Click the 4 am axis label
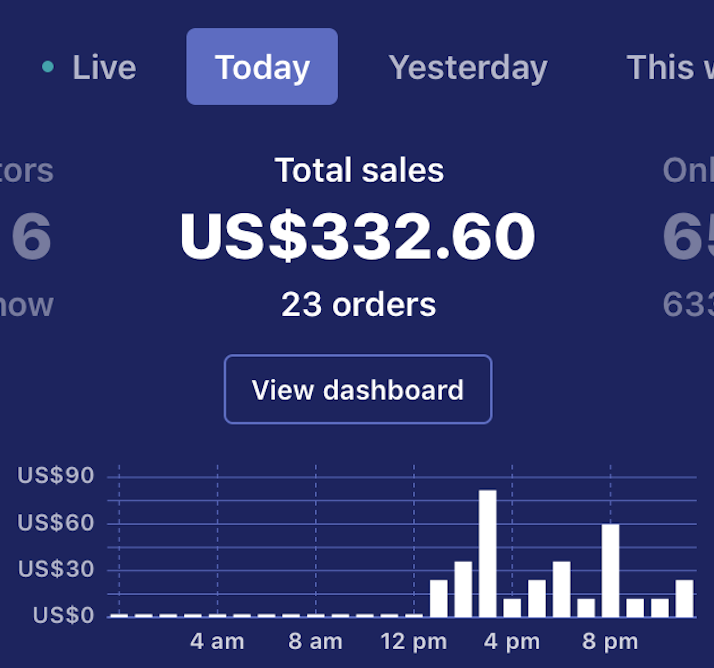714x668 pixels. point(217,641)
